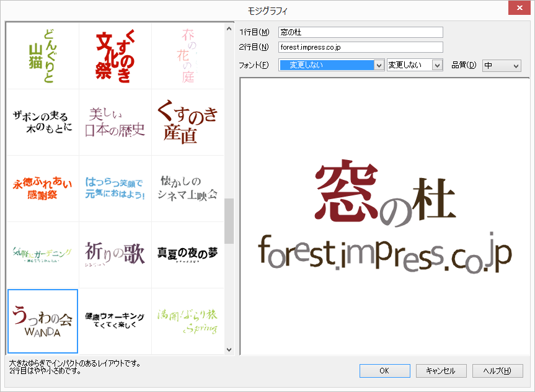
Task: Click the 2行目 field with forest.impress.co.jp
Action: (361, 47)
